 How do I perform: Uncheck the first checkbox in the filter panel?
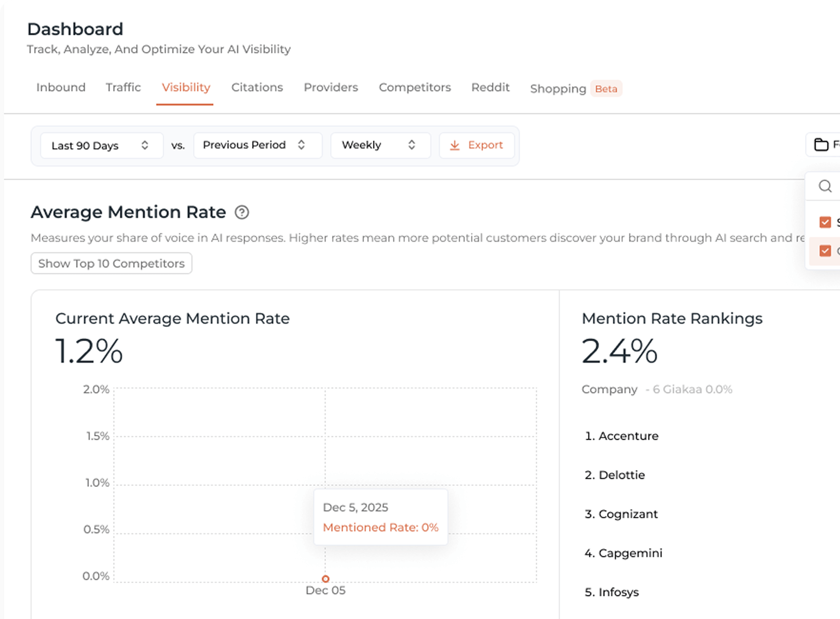point(825,222)
